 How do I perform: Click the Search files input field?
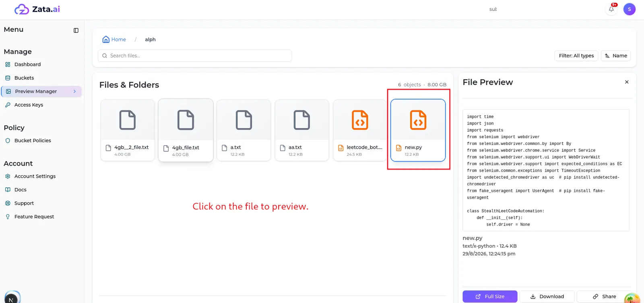tap(195, 56)
